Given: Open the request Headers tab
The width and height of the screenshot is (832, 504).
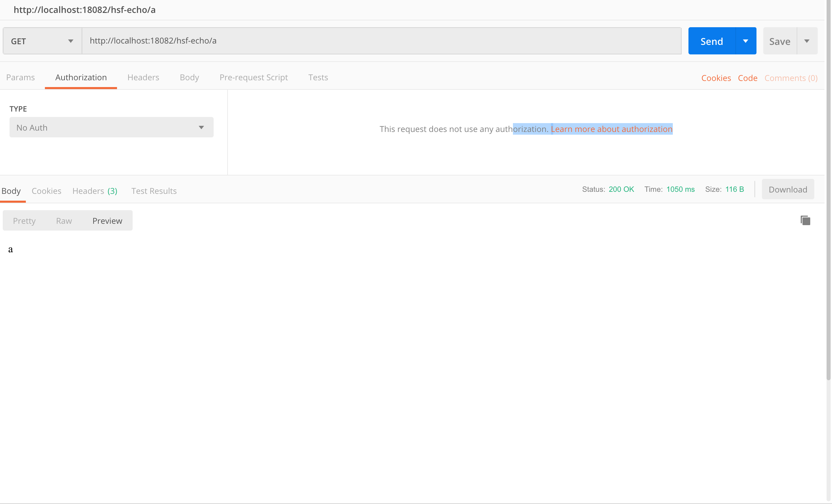Looking at the screenshot, I should coord(143,78).
